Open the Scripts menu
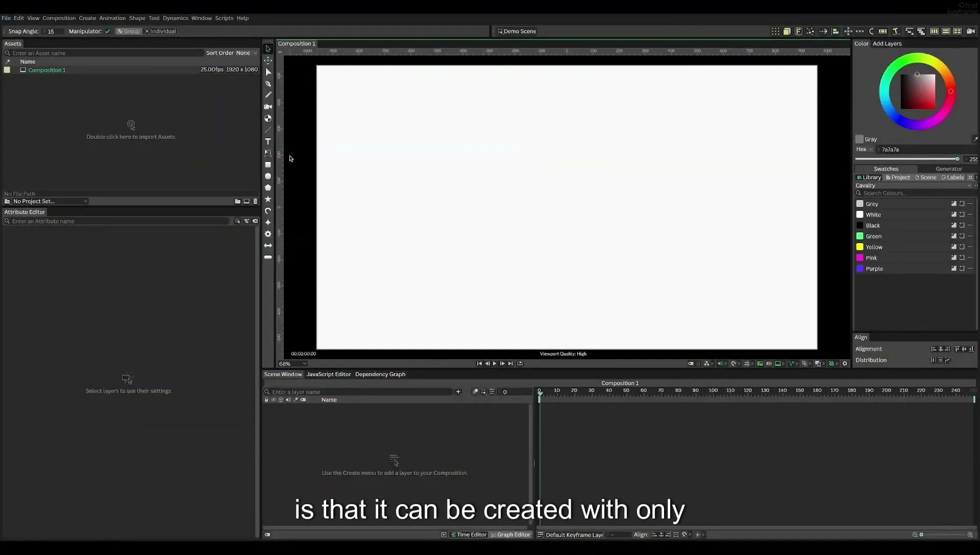The image size is (980, 555). [224, 18]
